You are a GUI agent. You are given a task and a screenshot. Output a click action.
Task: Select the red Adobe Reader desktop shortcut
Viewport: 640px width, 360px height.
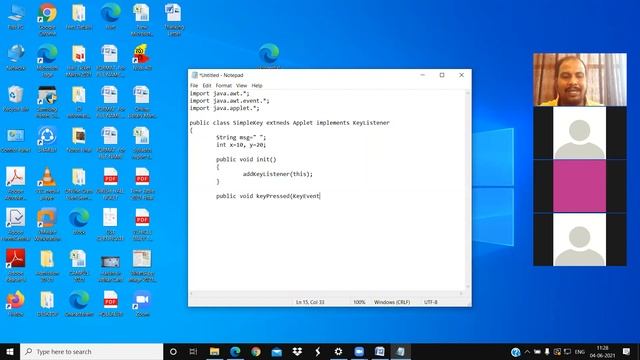[x=16, y=264]
